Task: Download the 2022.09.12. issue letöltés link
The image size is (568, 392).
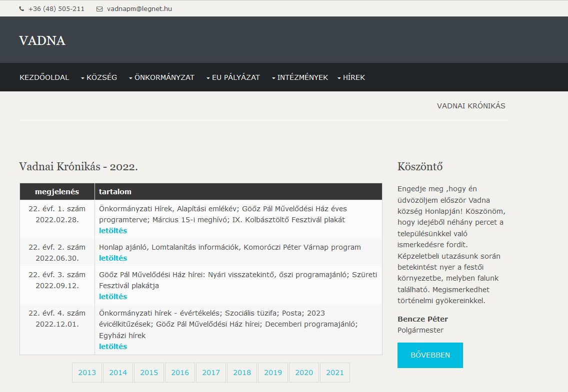Action: (x=113, y=297)
